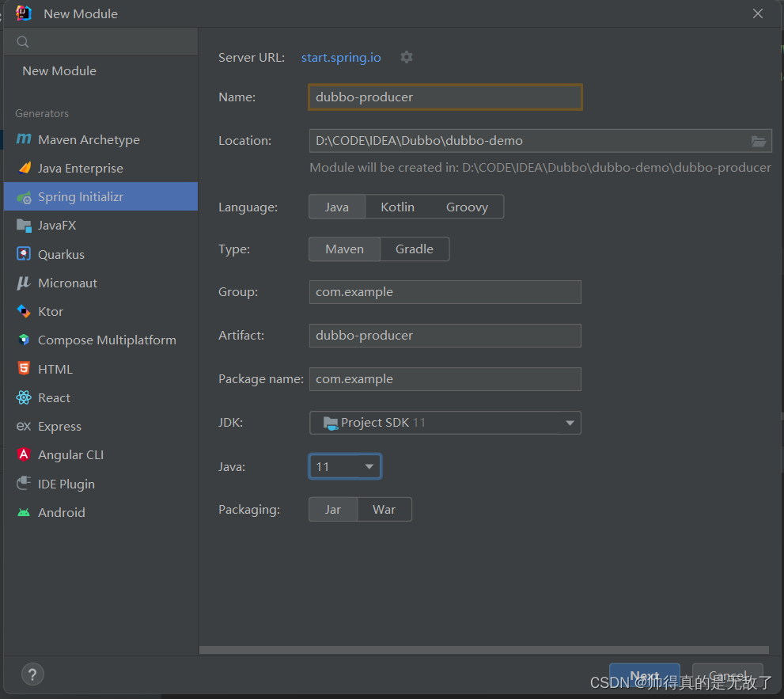The image size is (784, 699).
Task: Click the HTML5 shield icon
Action: pos(24,369)
